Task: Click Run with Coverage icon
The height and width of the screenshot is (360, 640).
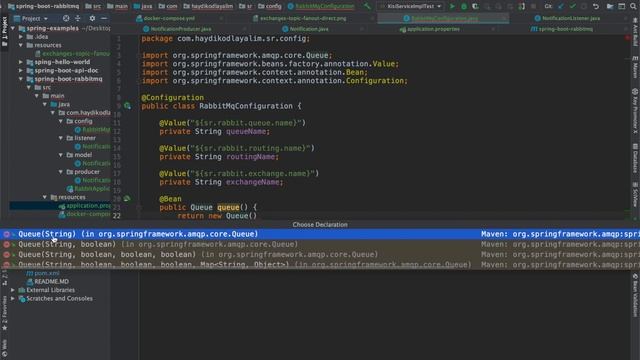Action: 475,6
